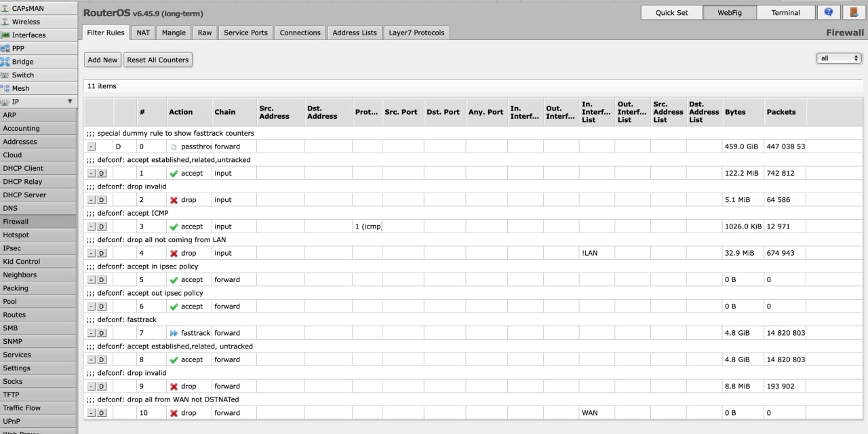Open the Wireless section in sidebar
The width and height of the screenshot is (868, 434).
click(x=39, y=22)
